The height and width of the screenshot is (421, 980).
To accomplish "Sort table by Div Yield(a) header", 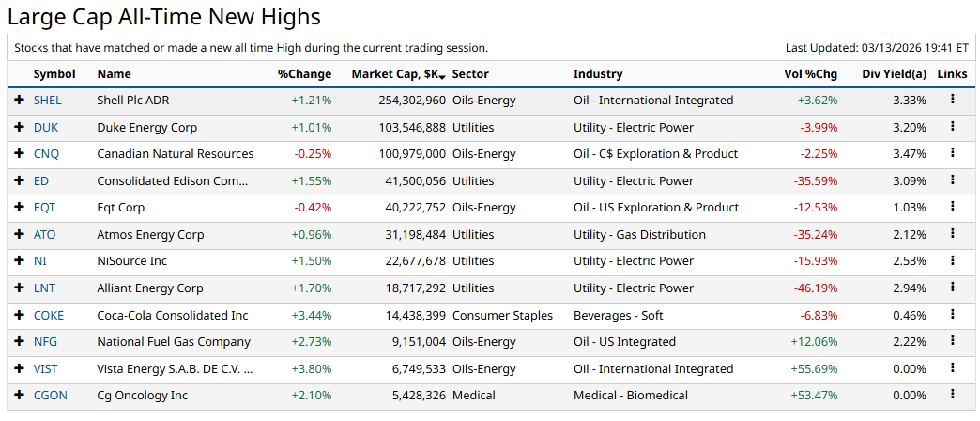I will [x=894, y=74].
